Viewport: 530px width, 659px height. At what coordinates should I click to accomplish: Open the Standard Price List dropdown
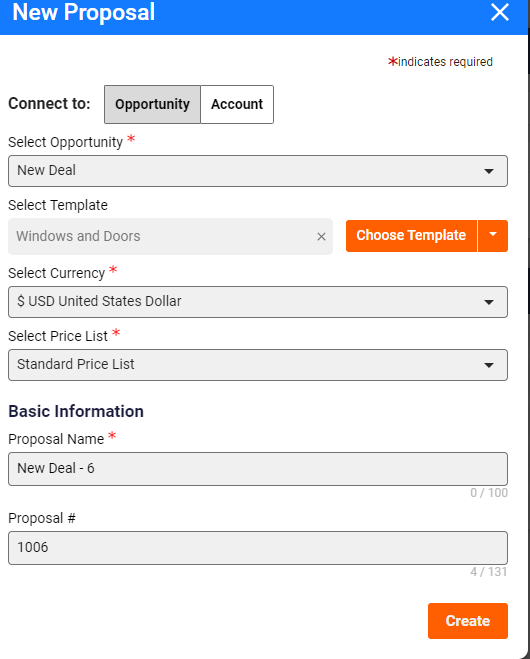tap(258, 365)
